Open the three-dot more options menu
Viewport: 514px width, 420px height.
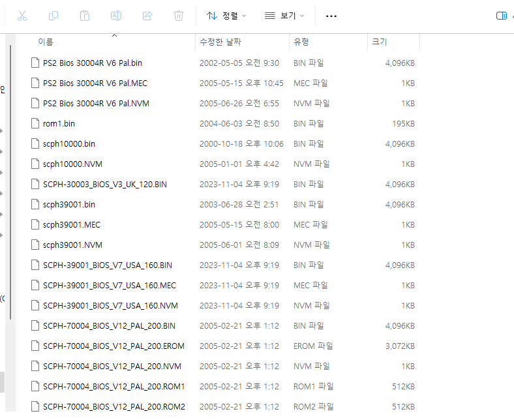(331, 16)
